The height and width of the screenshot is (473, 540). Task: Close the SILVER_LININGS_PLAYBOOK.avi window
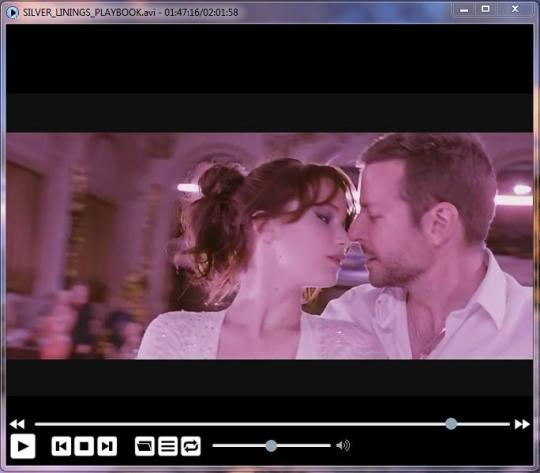point(515,9)
